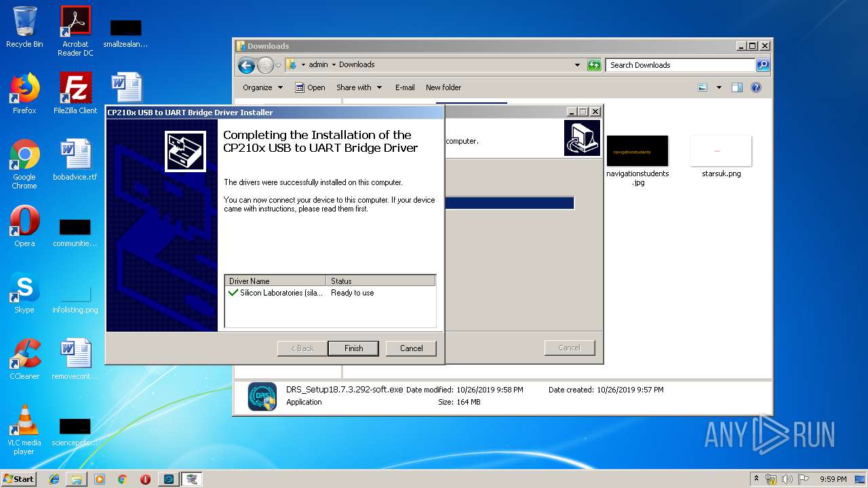
Task: Click the Skype desktop icon
Action: 24,292
